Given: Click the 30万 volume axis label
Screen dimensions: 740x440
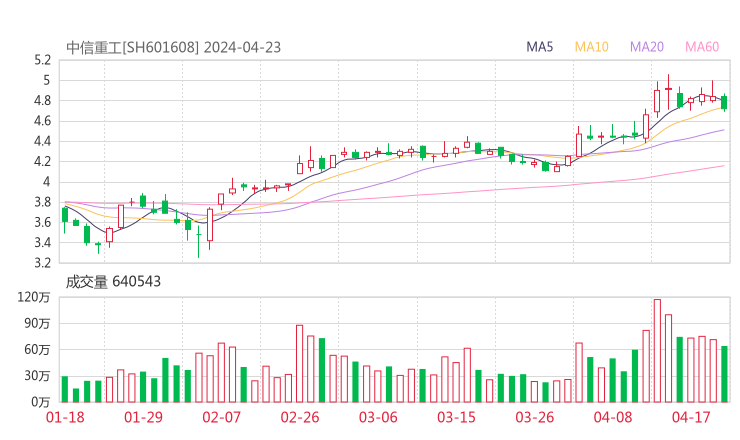Looking at the screenshot, I should tap(37, 376).
